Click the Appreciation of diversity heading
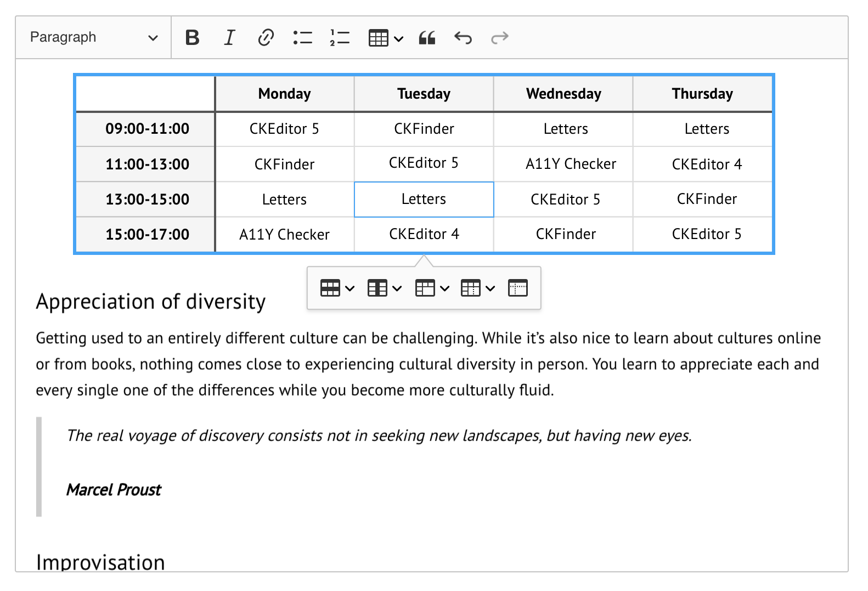 click(151, 302)
